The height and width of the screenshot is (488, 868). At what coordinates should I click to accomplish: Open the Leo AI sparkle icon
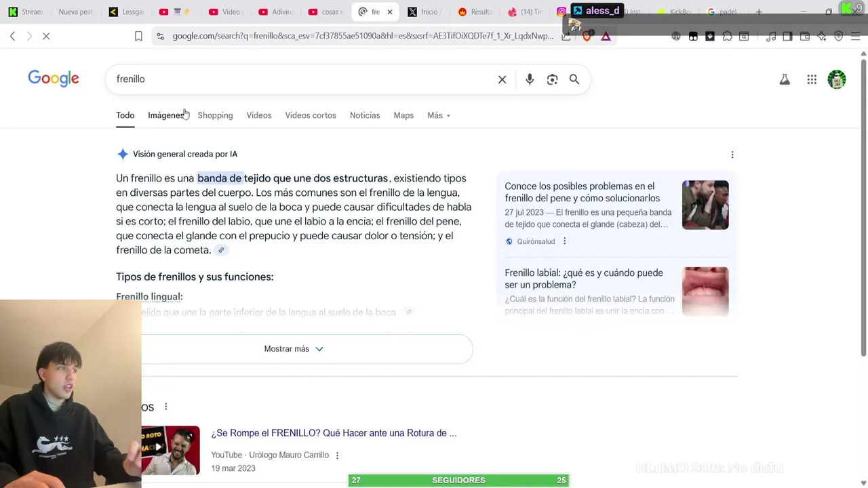tap(821, 36)
